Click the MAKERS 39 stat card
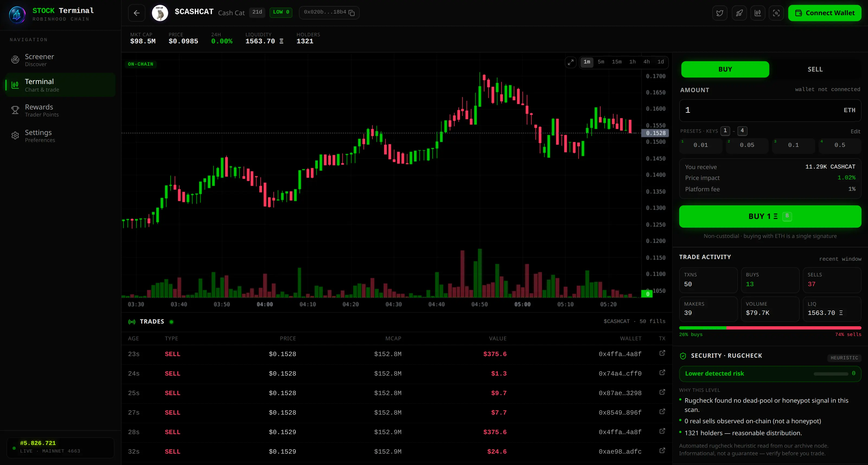868x465 pixels. 708,309
